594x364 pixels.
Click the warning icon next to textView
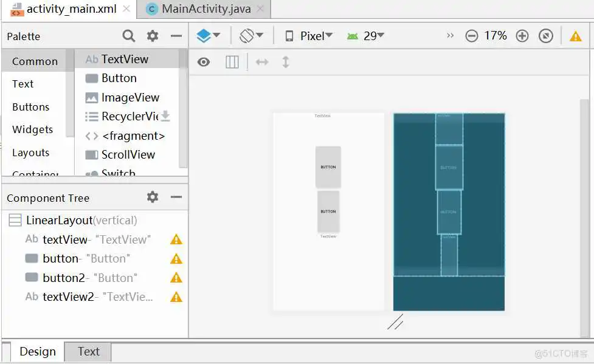coord(175,239)
